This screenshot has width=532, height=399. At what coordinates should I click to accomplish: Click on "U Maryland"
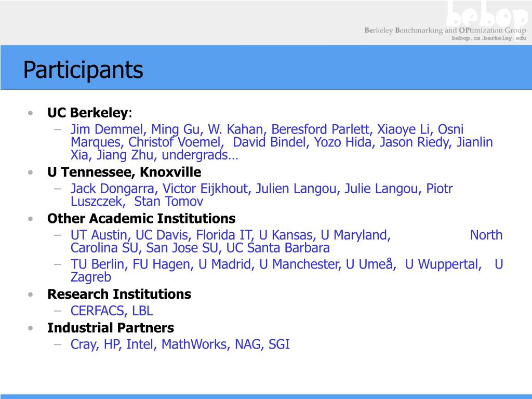coord(353,235)
